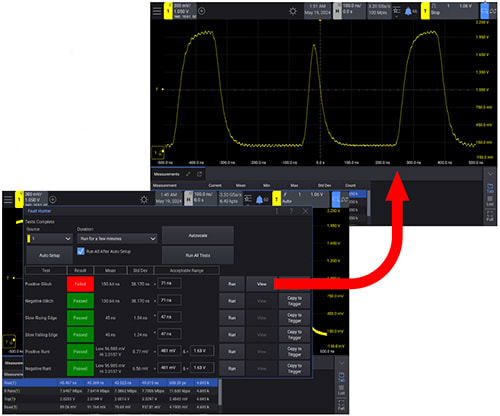
Task: Select the Measurements tab on upper screen
Action: (166, 174)
